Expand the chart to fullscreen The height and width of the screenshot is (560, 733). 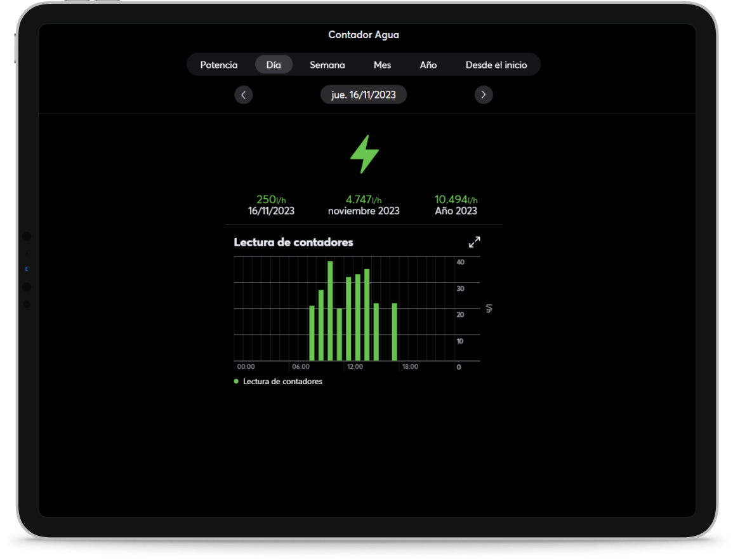(x=474, y=242)
